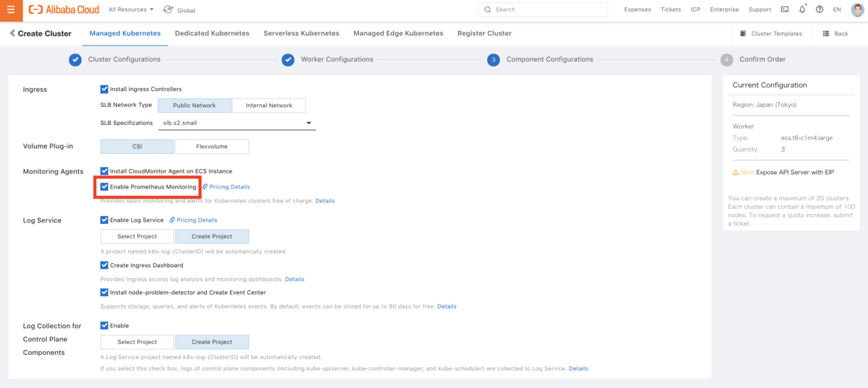Open the Support menu
Viewport: 868px width, 388px height.
759,10
